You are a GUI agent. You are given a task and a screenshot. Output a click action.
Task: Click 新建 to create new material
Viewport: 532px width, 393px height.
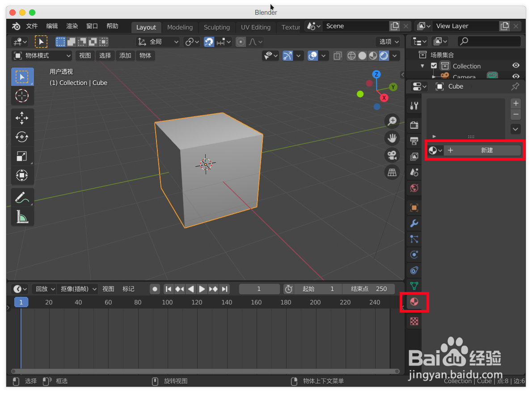coord(482,150)
